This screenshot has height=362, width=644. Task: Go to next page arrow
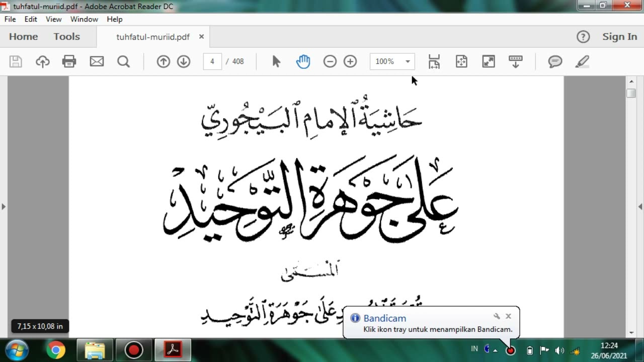[184, 61]
